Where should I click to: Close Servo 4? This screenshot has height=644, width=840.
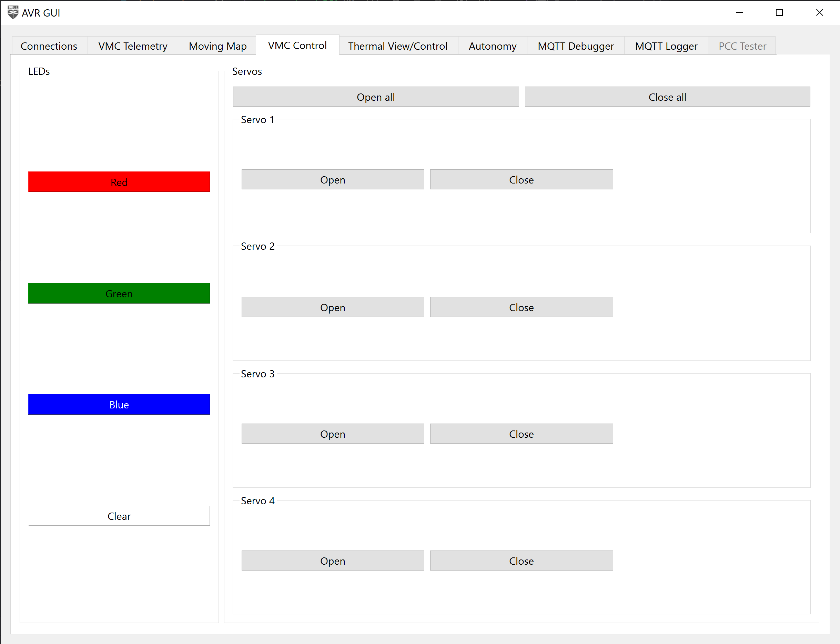click(x=521, y=561)
